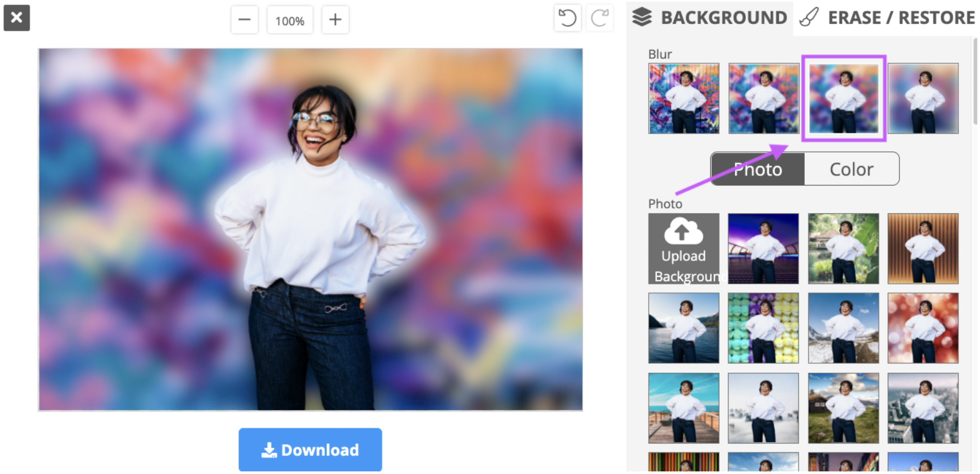Undo the last edit
This screenshot has width=980, height=474.
pyautogui.click(x=567, y=18)
